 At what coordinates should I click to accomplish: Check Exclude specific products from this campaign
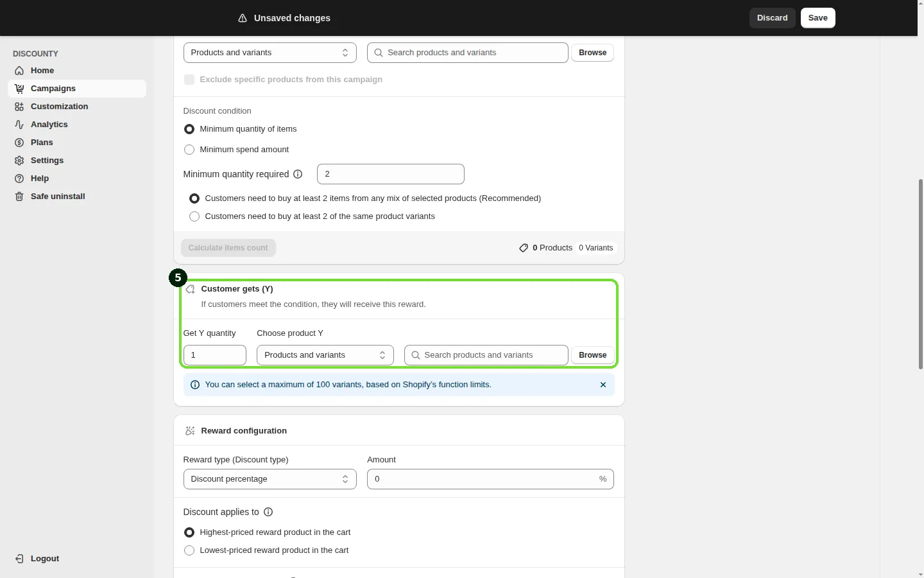[189, 80]
